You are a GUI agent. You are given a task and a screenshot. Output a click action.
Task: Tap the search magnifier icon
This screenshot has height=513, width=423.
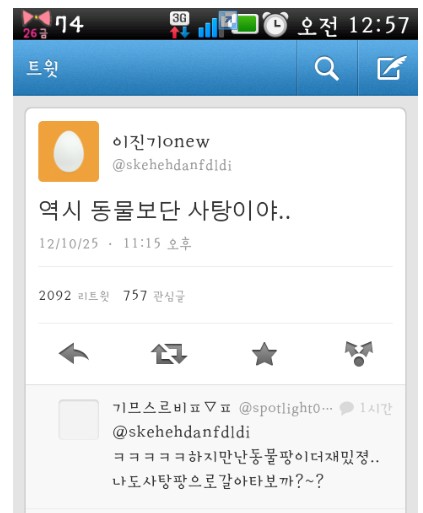327,68
